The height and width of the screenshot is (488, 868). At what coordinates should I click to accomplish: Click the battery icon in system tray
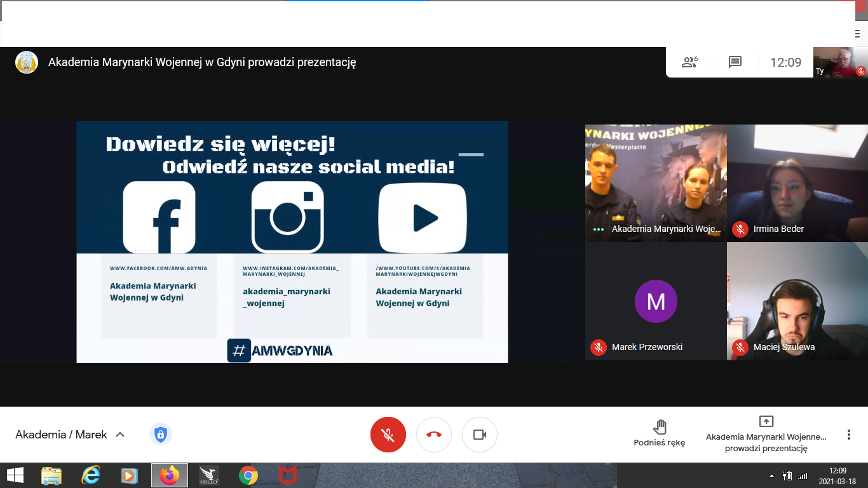point(787,476)
